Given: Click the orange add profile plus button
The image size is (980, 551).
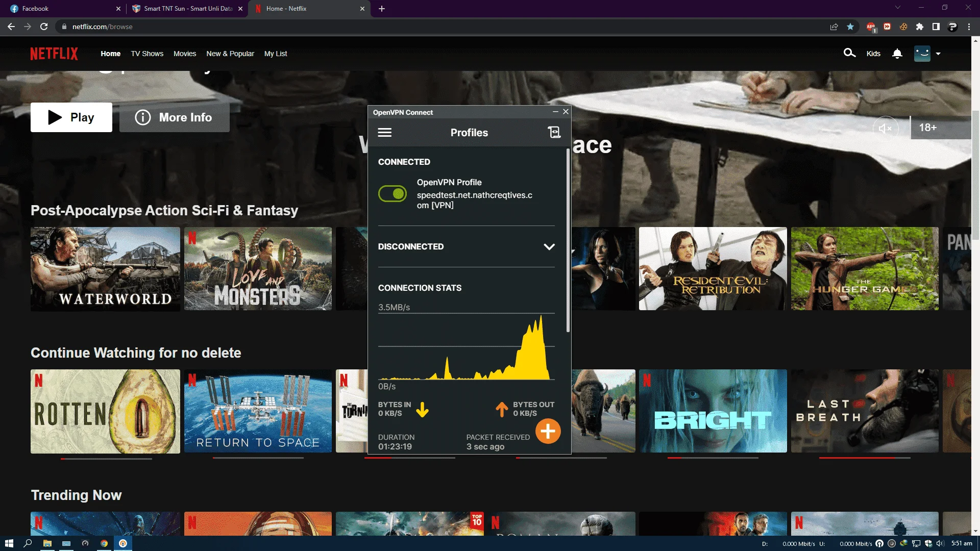Looking at the screenshot, I should click(548, 432).
